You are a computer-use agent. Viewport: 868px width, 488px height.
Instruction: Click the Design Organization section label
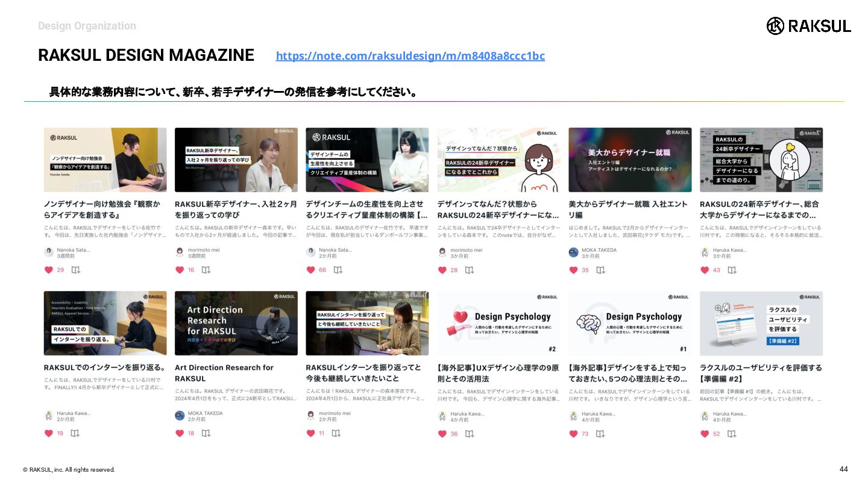87,26
